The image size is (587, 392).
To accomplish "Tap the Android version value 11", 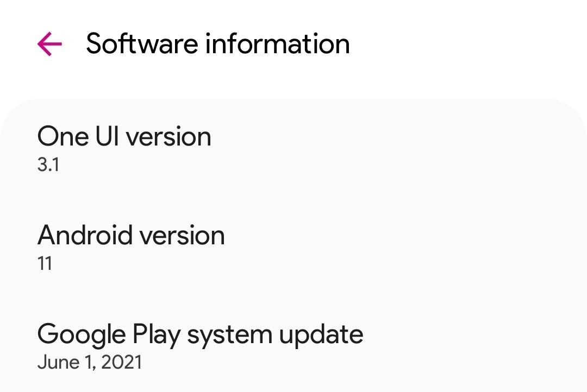I will [x=45, y=264].
